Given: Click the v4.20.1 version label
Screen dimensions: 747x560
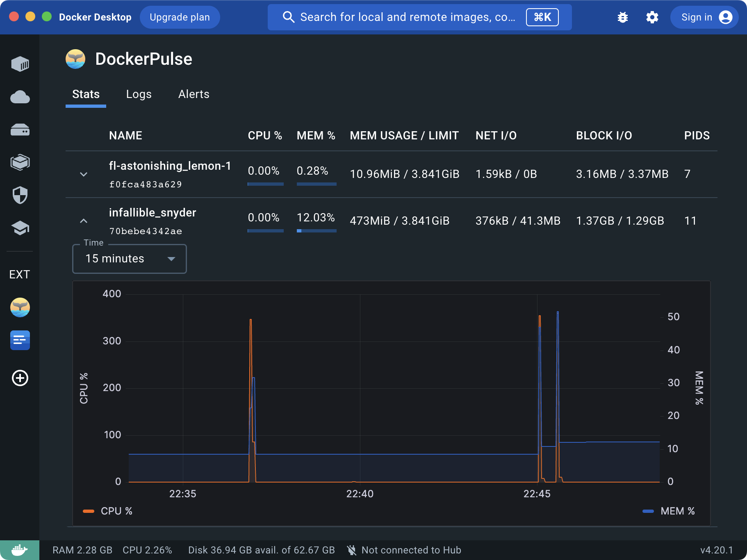Looking at the screenshot, I should point(717,550).
